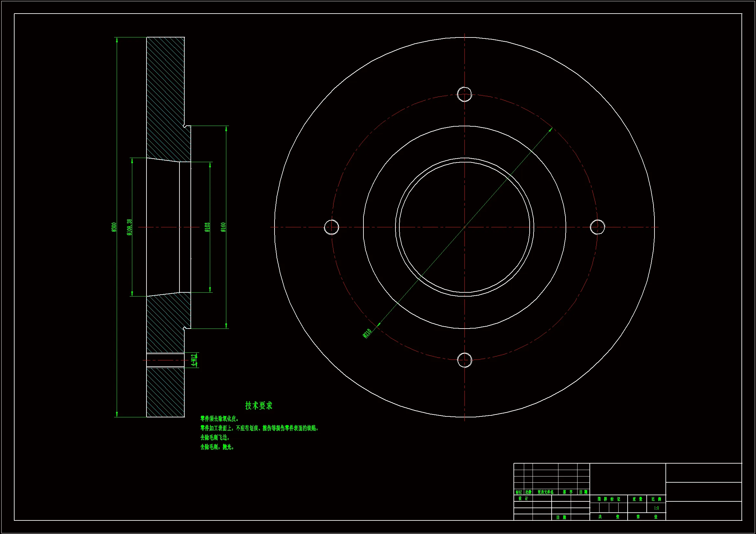Click the Ø210 bolt circle dimension label
The width and height of the screenshot is (756, 534).
367,333
